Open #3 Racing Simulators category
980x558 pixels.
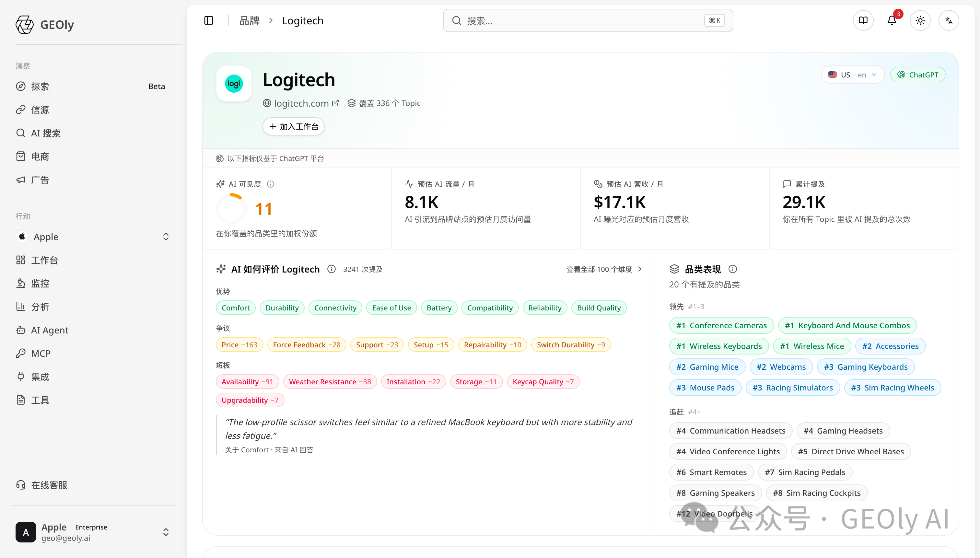793,388
